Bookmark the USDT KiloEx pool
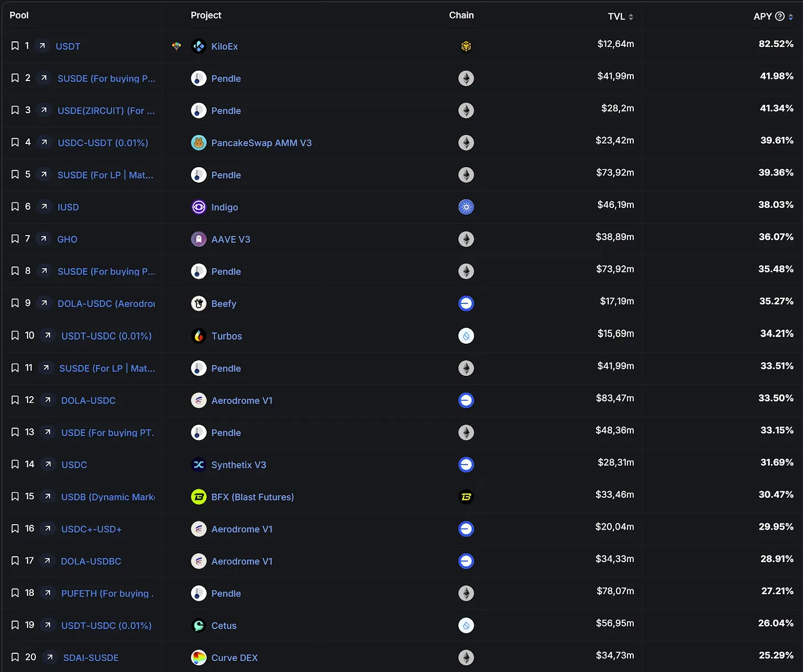The height and width of the screenshot is (672, 803). 15,46
